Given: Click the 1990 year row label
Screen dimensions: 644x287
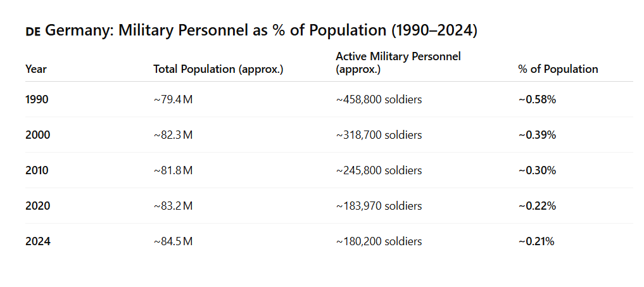Looking at the screenshot, I should 37,99.
